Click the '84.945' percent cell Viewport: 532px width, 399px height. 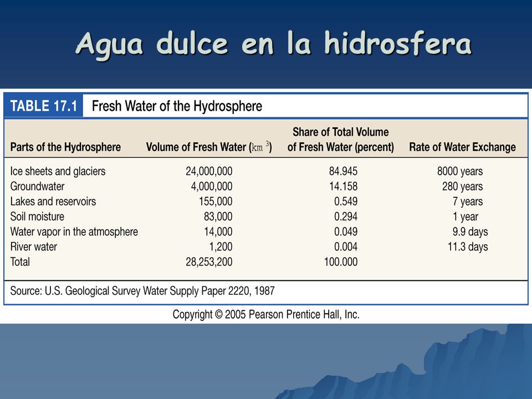pos(343,171)
